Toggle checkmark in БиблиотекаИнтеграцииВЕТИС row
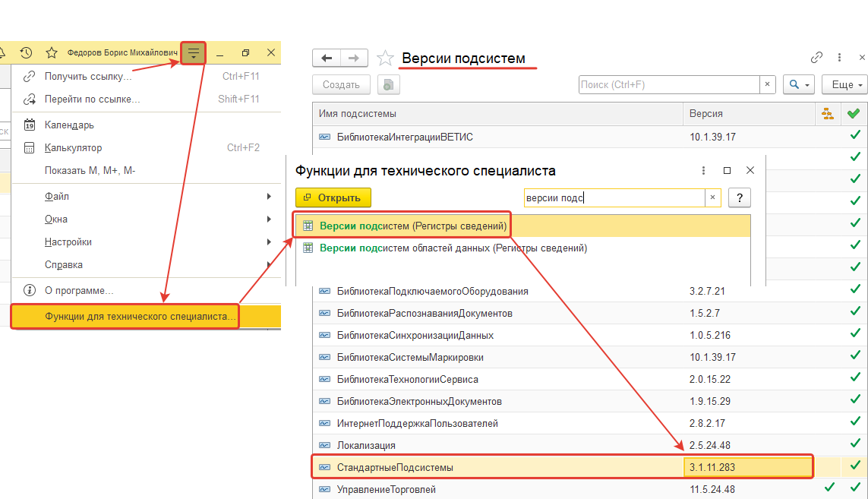 point(855,135)
